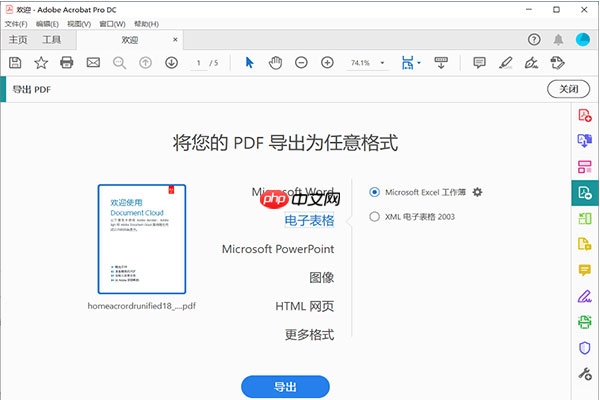This screenshot has width=600, height=400.
Task: Choose the arrow selection tool
Action: tap(249, 62)
